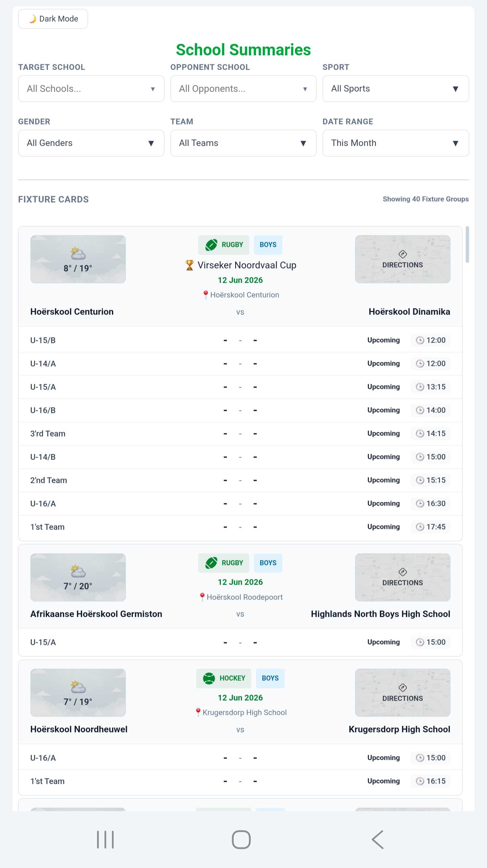The height and width of the screenshot is (868, 487).
Task: Expand the All Genders dropdown
Action: [91, 143]
